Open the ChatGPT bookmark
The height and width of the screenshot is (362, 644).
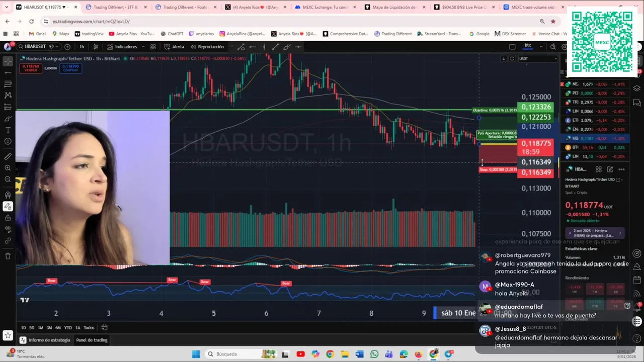[x=172, y=34]
